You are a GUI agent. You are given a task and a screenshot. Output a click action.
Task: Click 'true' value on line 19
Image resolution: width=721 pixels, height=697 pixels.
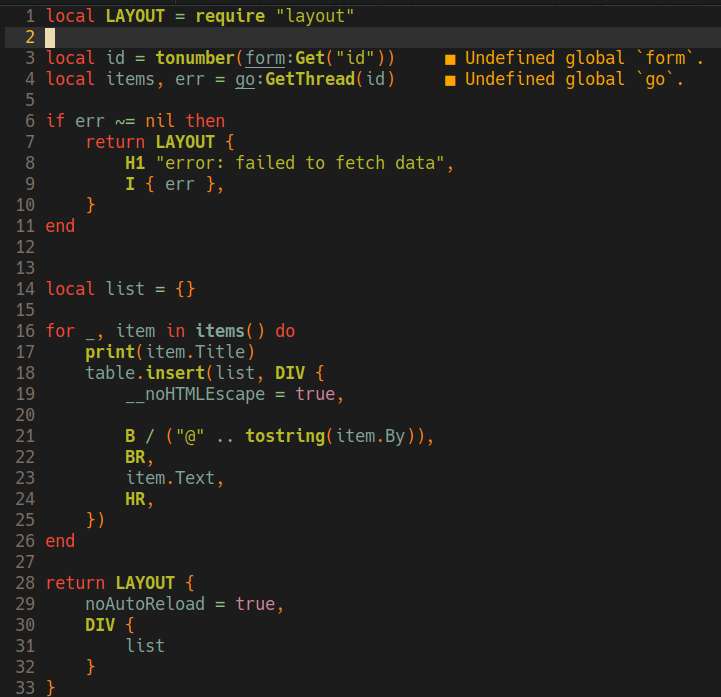(315, 394)
